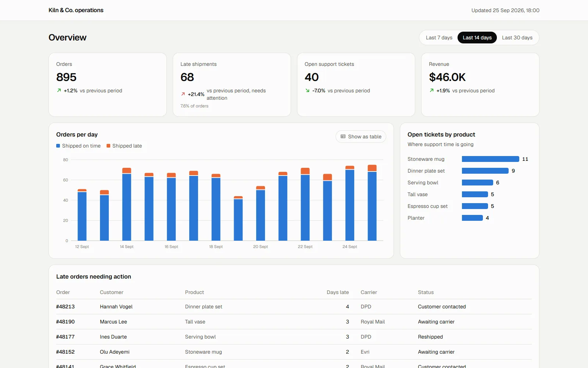Click customer name Olu Adeyemi

(115, 352)
